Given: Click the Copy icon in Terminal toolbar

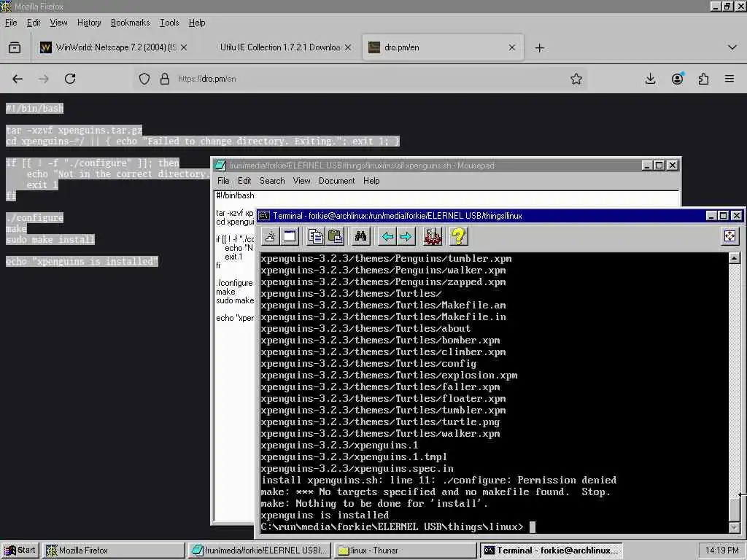Looking at the screenshot, I should [315, 236].
